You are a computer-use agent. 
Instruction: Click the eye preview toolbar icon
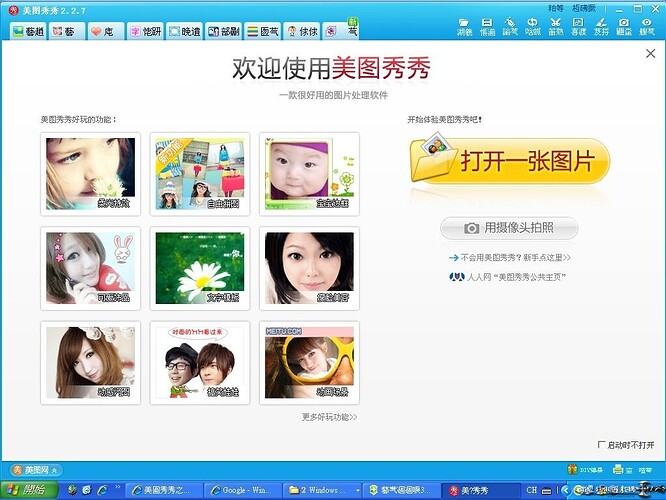click(647, 27)
